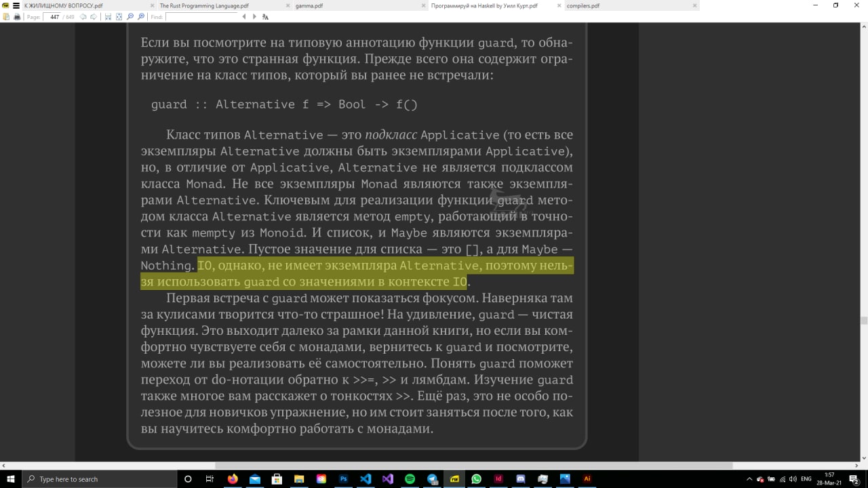This screenshot has height=488, width=868.
Task: Open the notification center icon
Action: coord(856,479)
